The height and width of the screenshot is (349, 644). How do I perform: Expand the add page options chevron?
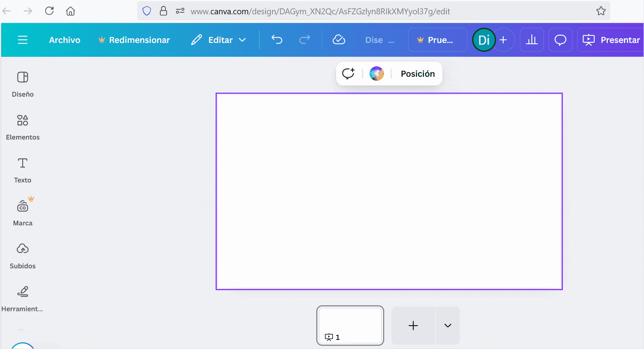[x=448, y=326]
